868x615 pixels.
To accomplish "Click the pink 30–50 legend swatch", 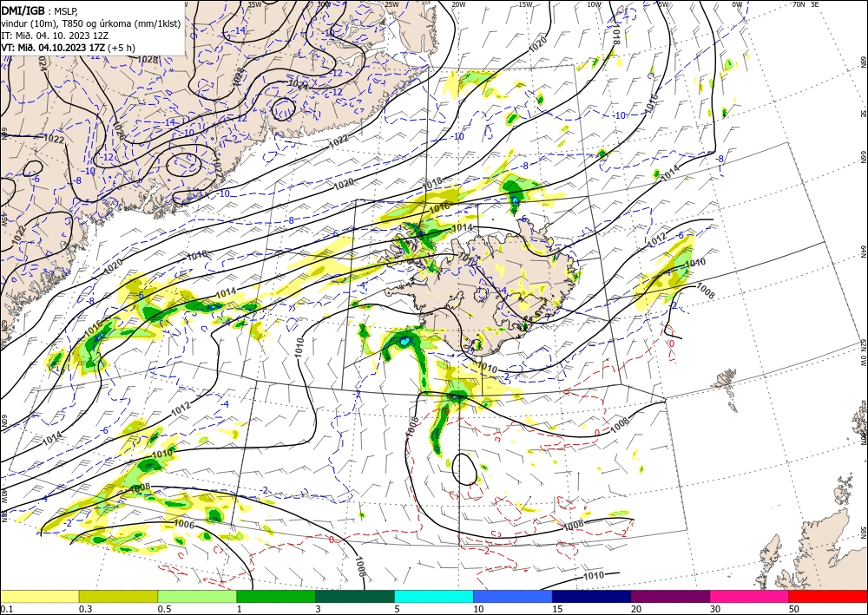I will 750,596.
